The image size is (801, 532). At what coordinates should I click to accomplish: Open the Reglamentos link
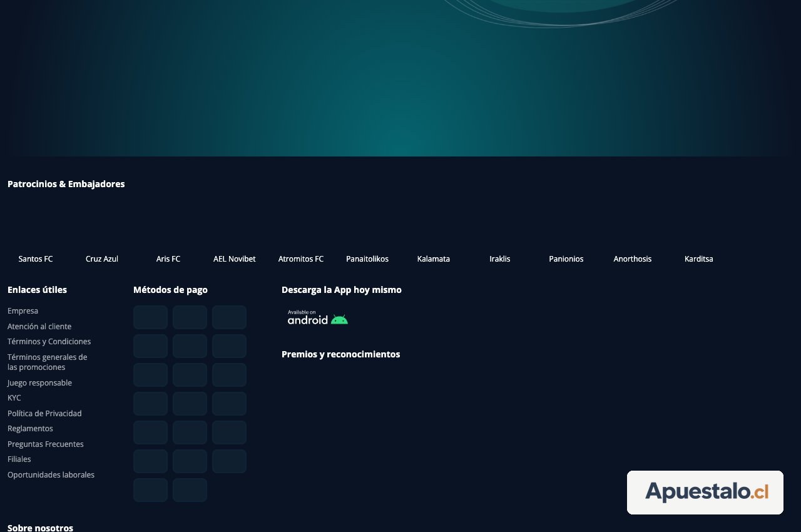point(30,429)
